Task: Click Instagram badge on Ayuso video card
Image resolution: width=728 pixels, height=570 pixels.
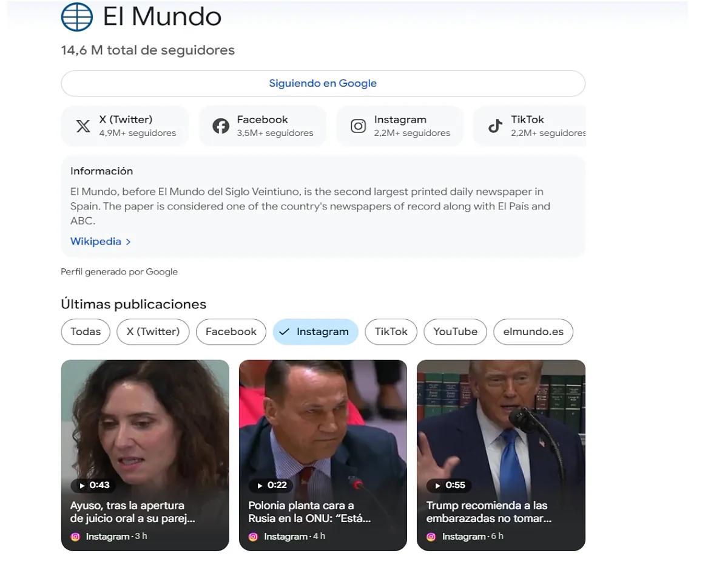Action: [x=75, y=537]
